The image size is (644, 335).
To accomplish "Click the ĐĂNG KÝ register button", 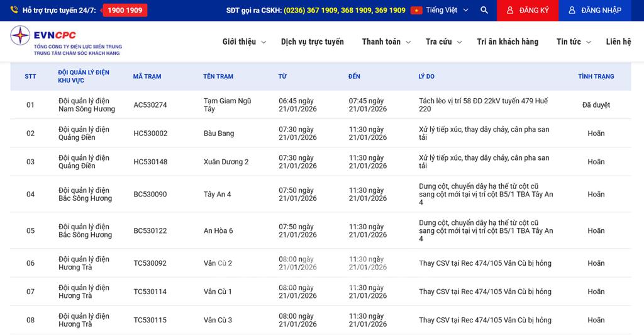I will (x=528, y=11).
